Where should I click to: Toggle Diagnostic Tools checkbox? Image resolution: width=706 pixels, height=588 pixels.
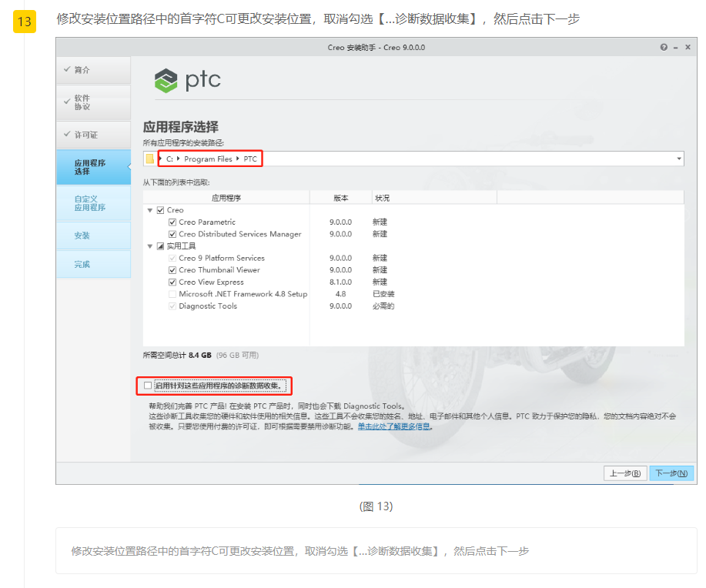172,306
